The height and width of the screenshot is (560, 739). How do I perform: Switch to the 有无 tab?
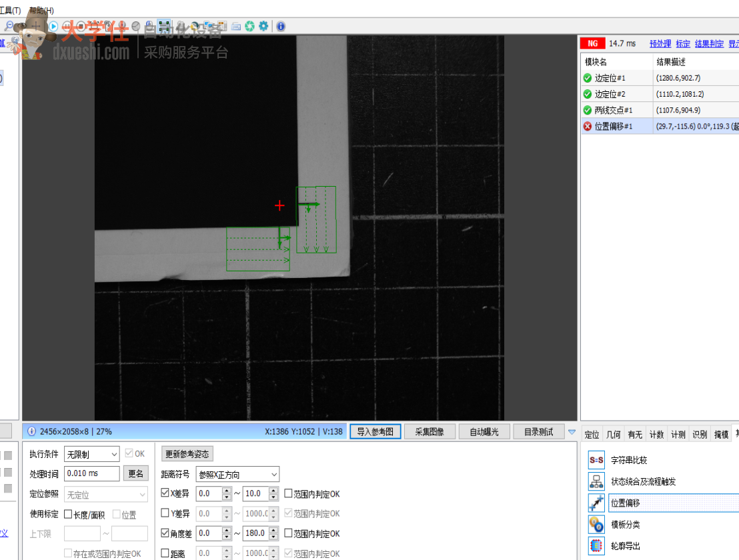point(635,434)
